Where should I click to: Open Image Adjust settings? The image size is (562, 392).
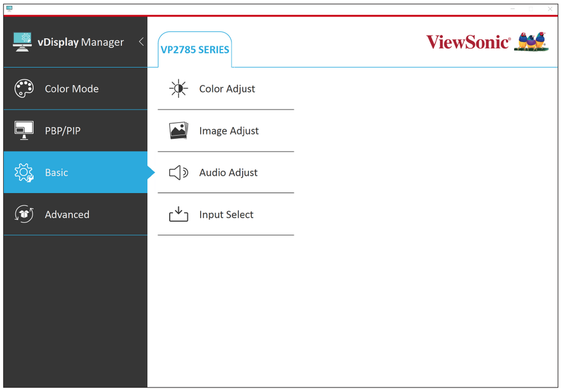[226, 130]
